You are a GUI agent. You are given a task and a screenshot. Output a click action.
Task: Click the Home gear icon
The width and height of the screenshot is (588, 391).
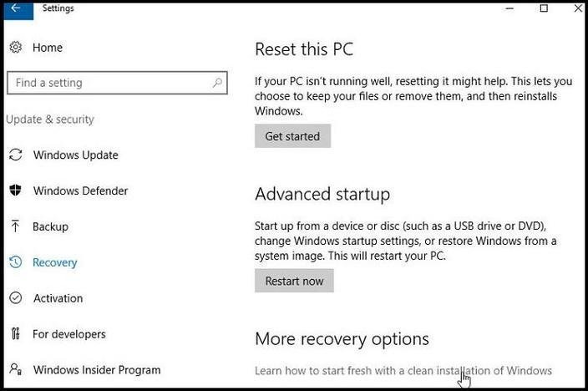pyautogui.click(x=15, y=48)
